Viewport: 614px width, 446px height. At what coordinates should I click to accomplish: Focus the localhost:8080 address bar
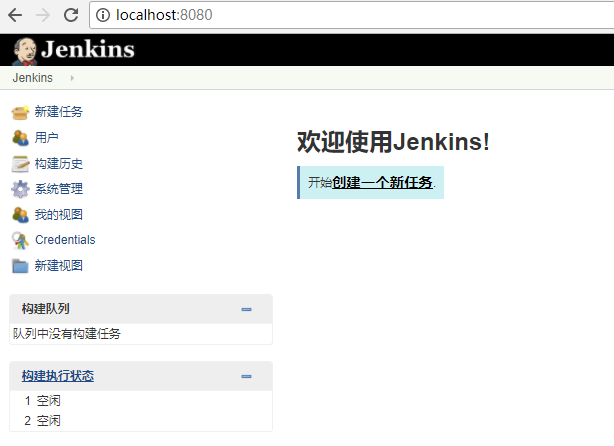tap(352, 15)
